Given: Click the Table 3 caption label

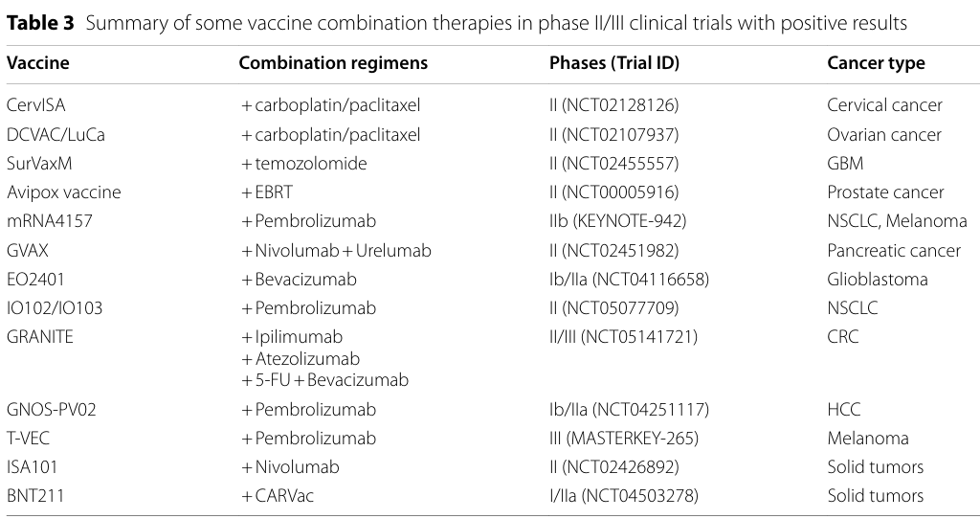Looking at the screenshot, I should pyautogui.click(x=40, y=24).
